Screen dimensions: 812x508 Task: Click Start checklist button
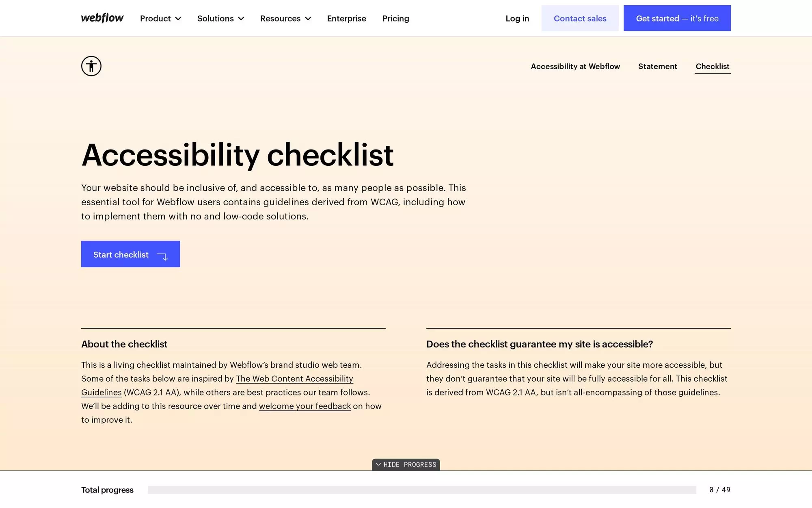coord(130,254)
